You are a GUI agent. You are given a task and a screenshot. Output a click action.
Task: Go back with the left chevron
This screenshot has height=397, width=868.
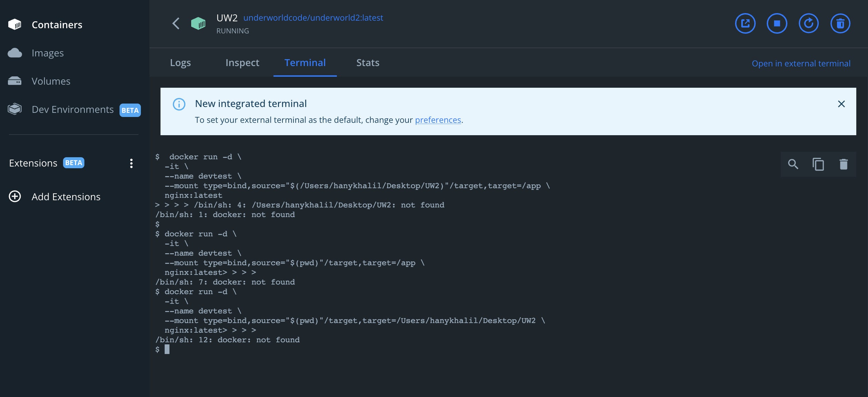tap(176, 23)
